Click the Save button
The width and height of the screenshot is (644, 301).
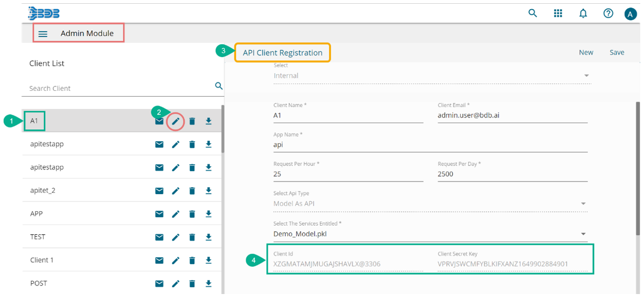tap(617, 52)
